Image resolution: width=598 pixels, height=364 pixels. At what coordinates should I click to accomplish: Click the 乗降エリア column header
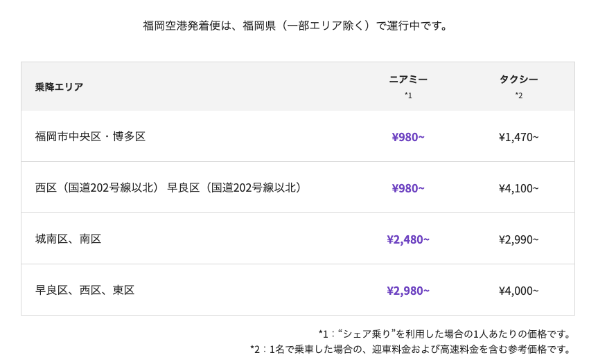click(x=59, y=87)
